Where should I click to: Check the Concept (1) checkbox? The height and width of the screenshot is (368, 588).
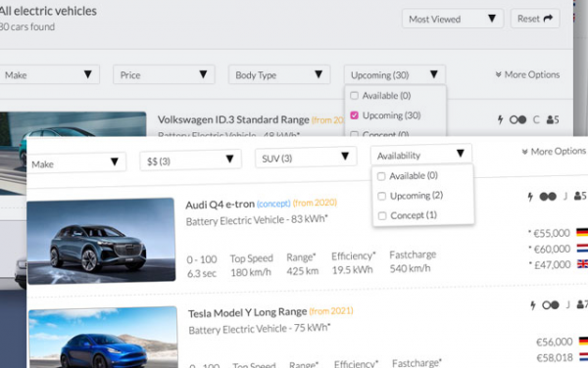[382, 216]
